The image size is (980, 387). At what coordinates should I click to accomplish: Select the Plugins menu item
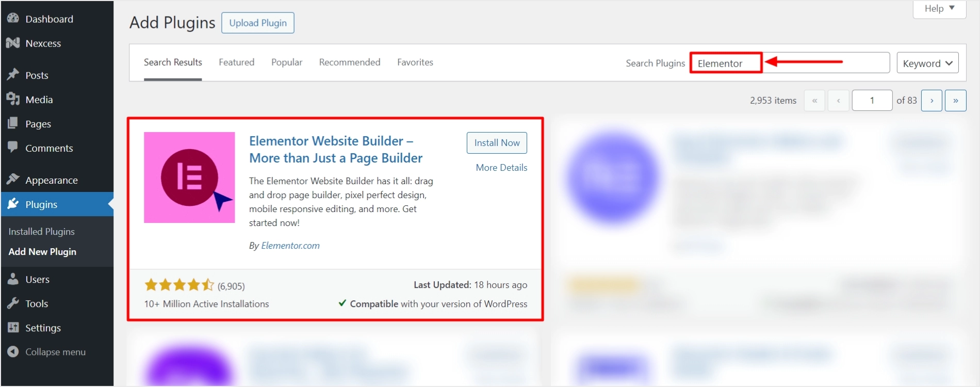tap(57, 204)
